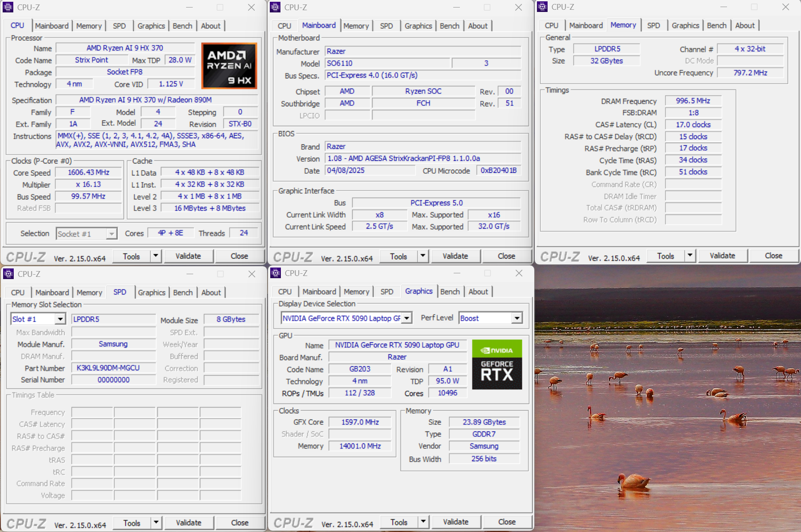This screenshot has width=801, height=532.
Task: Open the Tools dropdown arrow in the Mainboard window
Action: pos(423,256)
